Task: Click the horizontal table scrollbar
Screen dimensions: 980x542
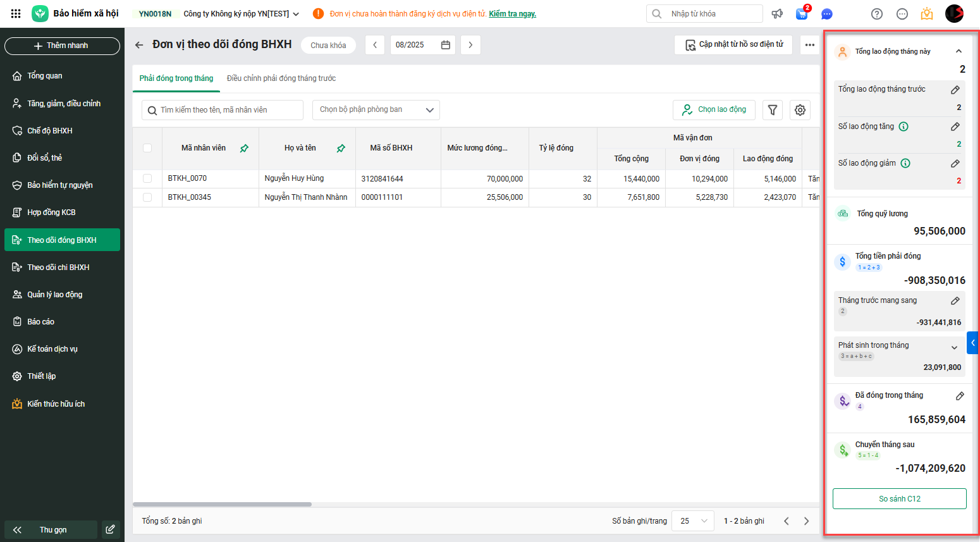Action: pos(222,504)
